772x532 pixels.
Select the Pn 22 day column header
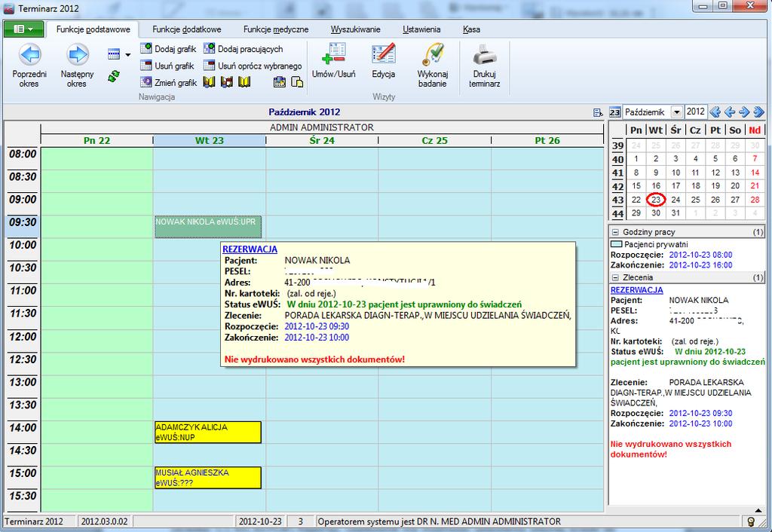click(96, 141)
